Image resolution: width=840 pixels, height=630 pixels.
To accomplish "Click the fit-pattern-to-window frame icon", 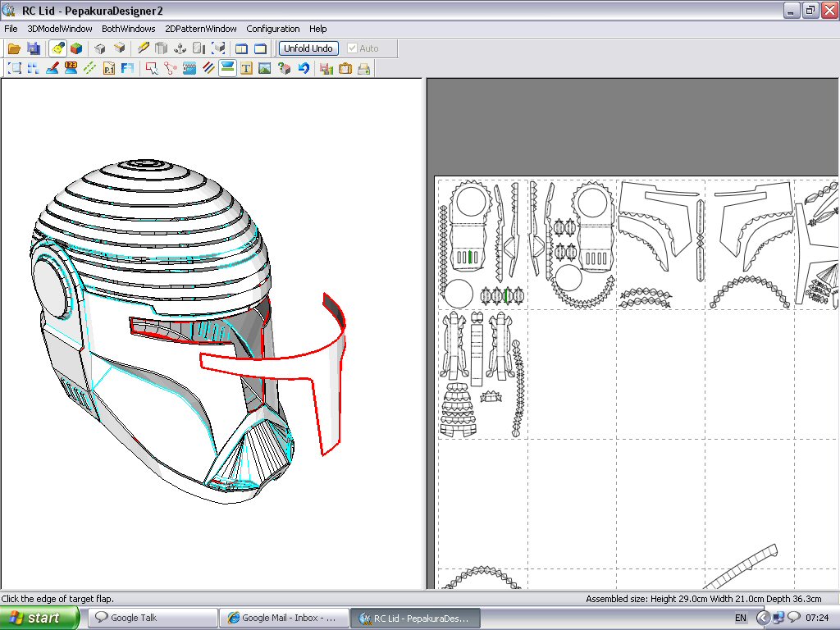I will (15, 69).
